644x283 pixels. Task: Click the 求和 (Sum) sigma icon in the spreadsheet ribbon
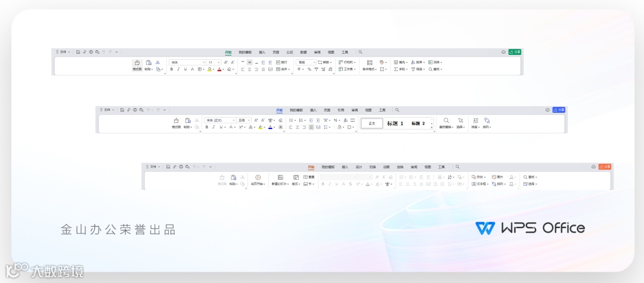(x=396, y=69)
